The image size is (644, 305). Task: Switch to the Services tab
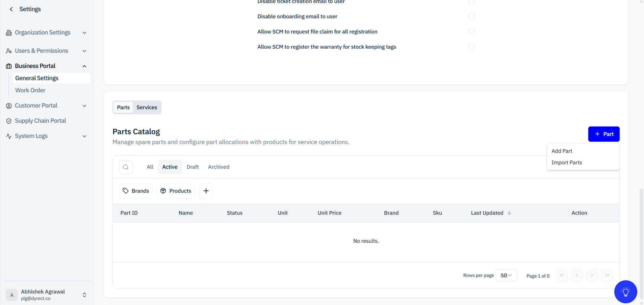(x=147, y=108)
